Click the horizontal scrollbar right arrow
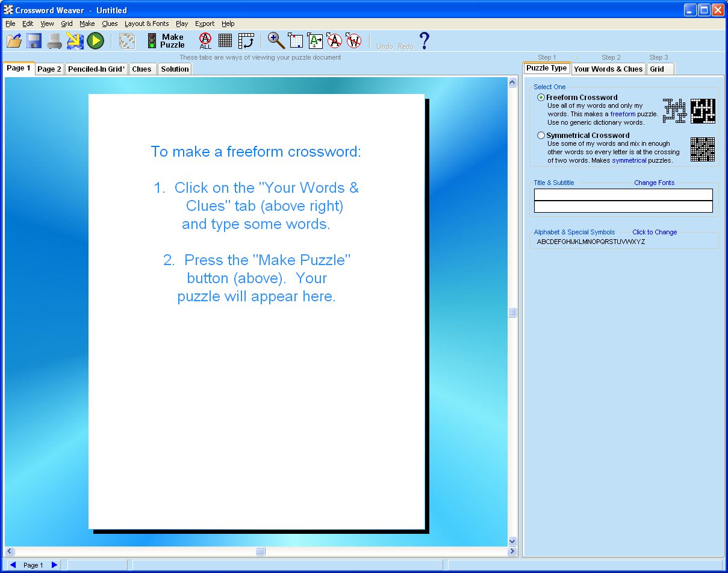This screenshot has width=728, height=573. (512, 551)
